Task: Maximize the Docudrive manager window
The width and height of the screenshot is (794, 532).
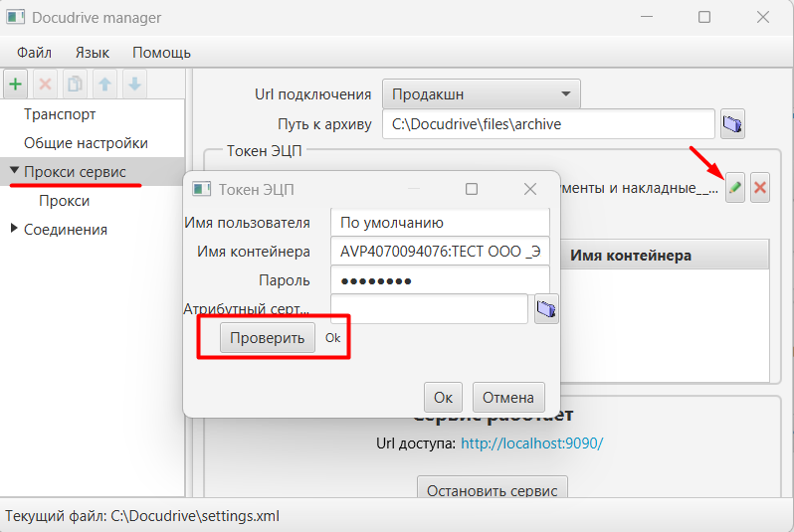Action: [x=704, y=17]
